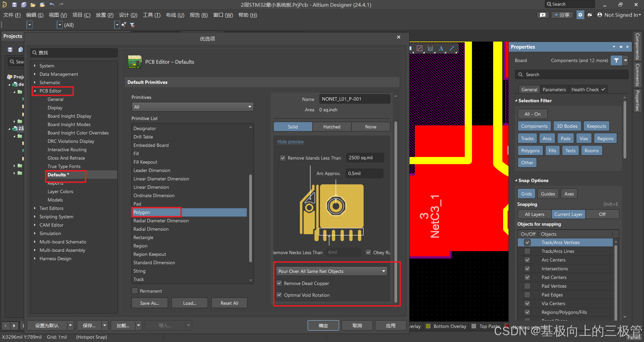Switch to the Parameters tab
Screen dimensions: 644x342
click(554, 90)
